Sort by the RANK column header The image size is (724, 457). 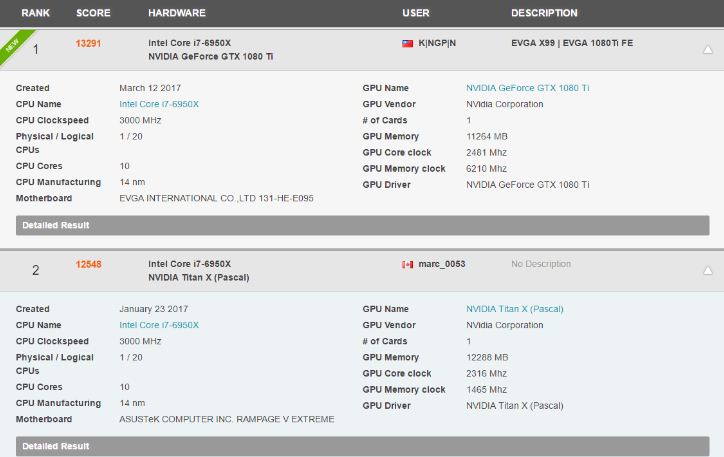tap(35, 13)
